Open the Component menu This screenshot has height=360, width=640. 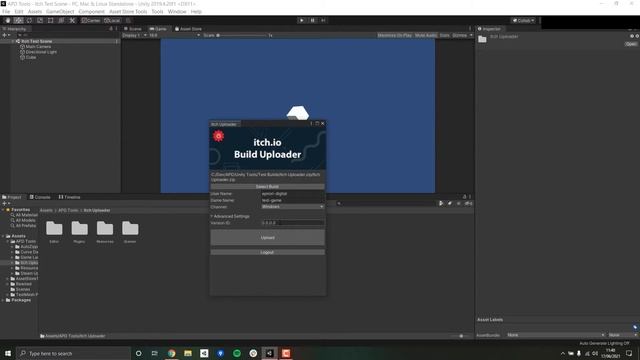[x=91, y=11]
